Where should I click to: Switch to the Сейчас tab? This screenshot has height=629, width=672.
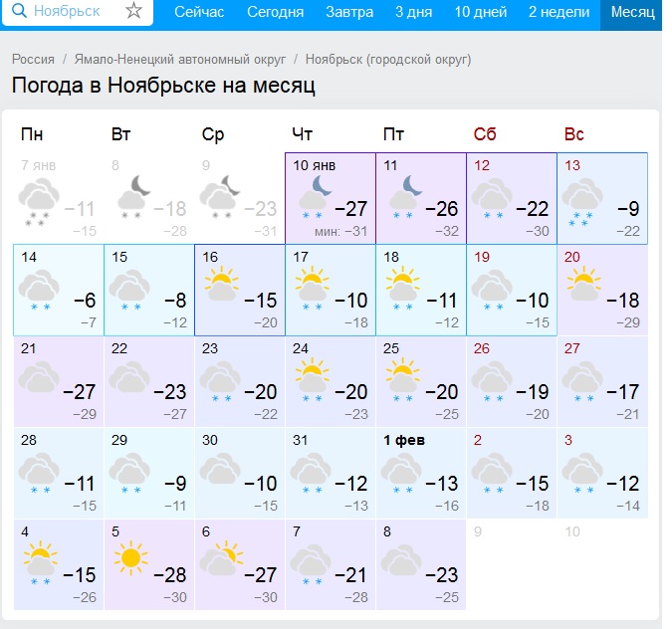199,12
